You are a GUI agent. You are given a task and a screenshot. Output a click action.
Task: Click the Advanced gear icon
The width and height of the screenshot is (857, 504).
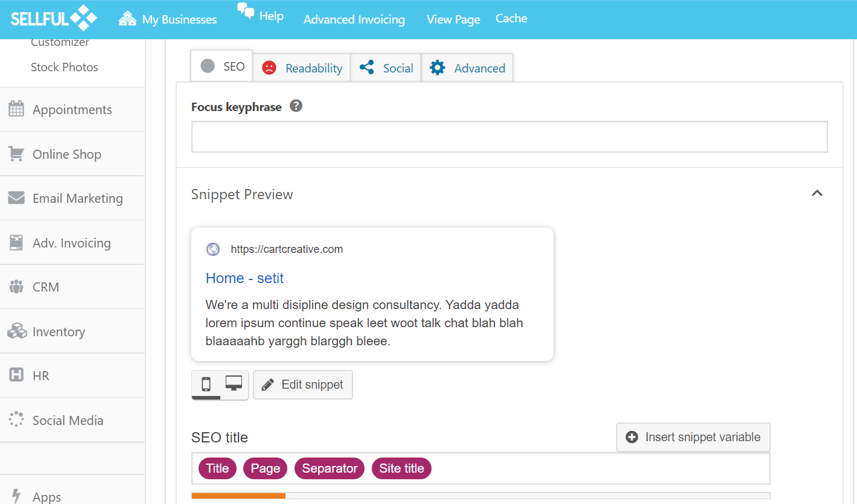pyautogui.click(x=438, y=68)
